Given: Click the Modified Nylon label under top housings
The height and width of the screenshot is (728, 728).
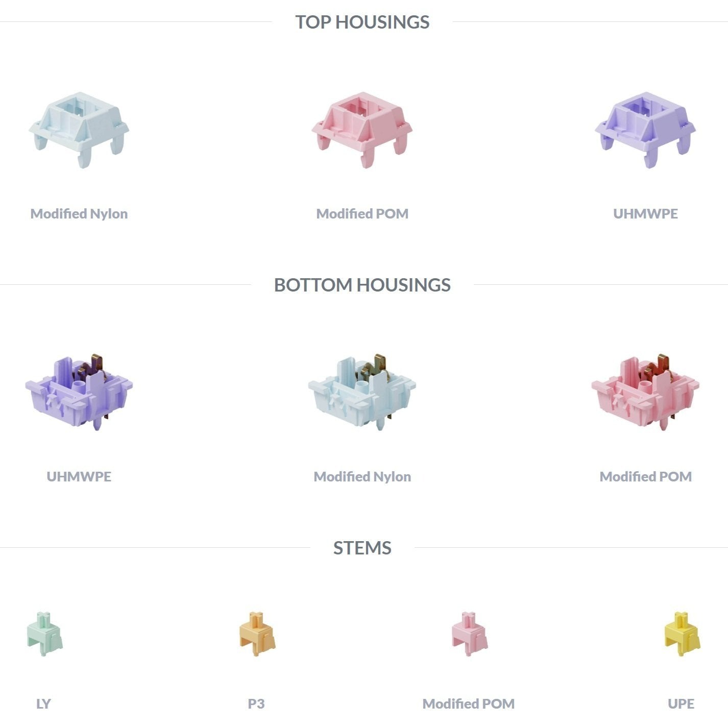Looking at the screenshot, I should (79, 213).
